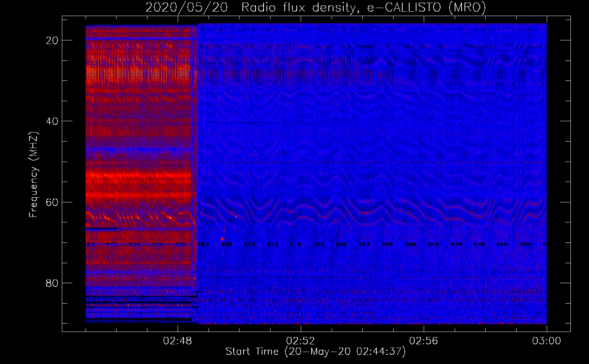Click the time tick label "02:52"
This screenshot has height=364, width=589.
tap(301, 341)
